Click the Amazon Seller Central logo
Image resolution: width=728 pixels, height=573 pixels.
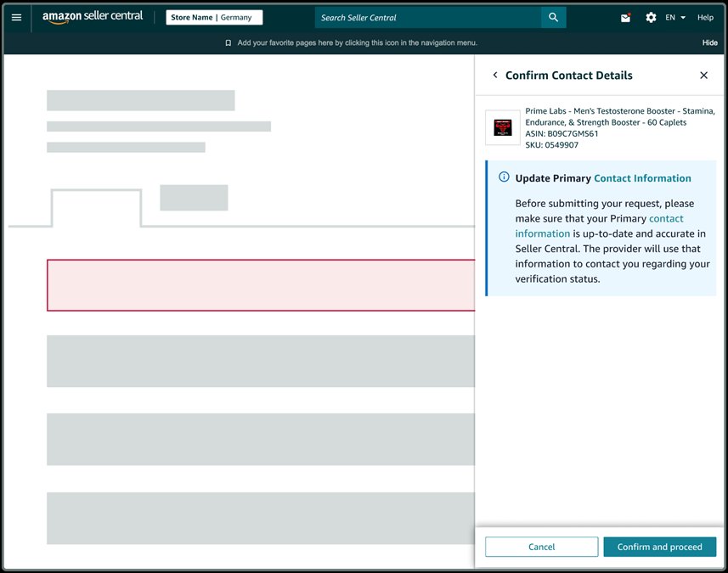click(93, 17)
